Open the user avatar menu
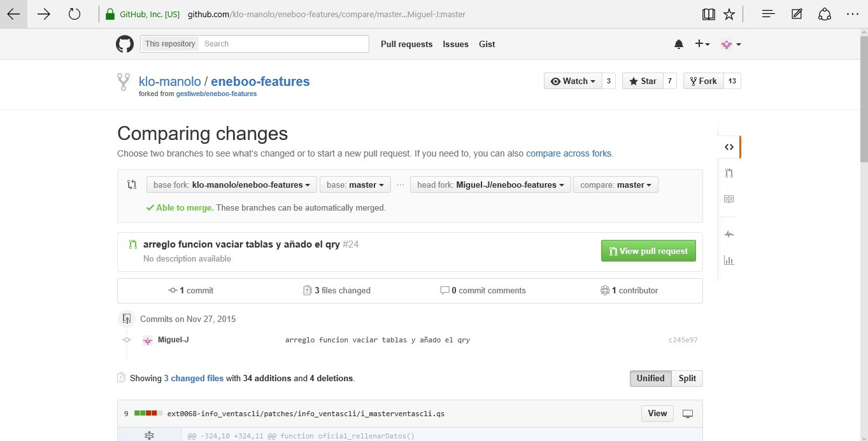This screenshot has width=868, height=441. [730, 44]
